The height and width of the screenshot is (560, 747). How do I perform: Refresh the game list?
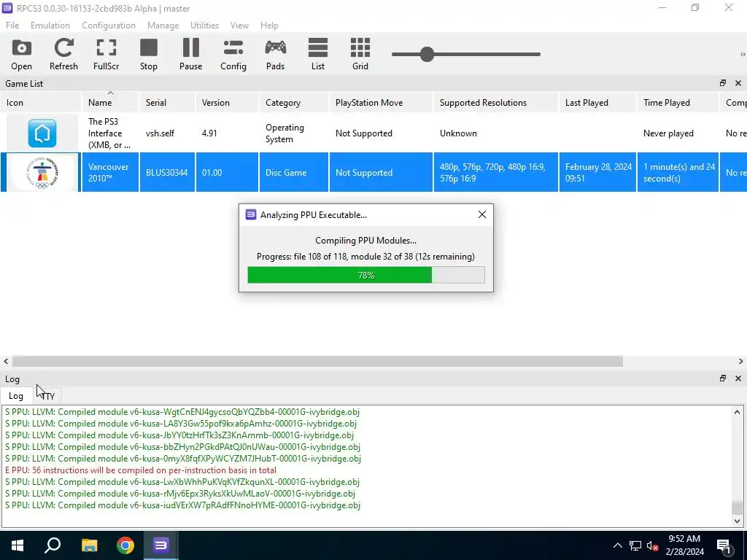point(63,54)
